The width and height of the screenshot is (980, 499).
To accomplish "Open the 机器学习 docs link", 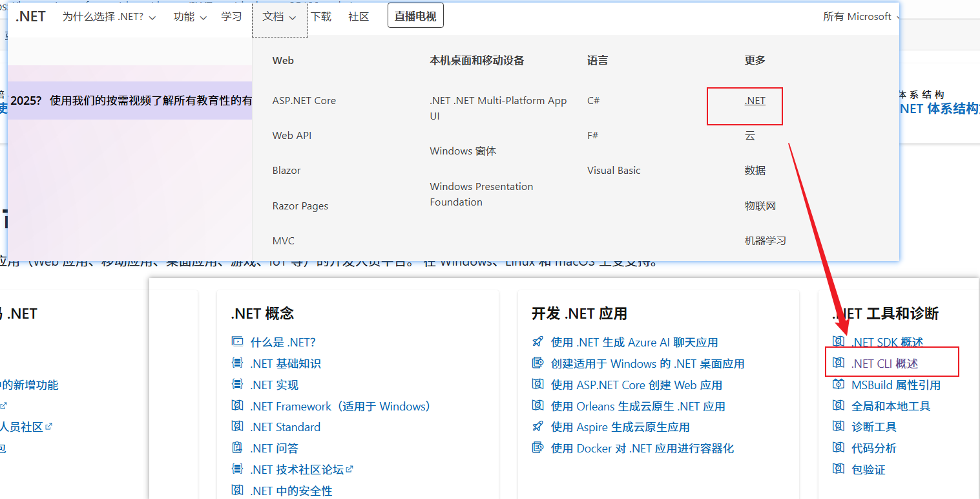I will 766,241.
